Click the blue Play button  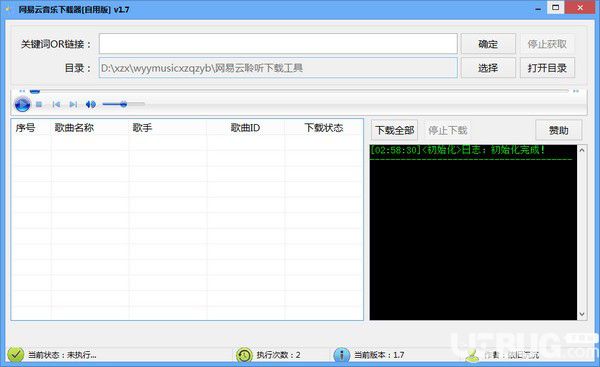tap(22, 104)
